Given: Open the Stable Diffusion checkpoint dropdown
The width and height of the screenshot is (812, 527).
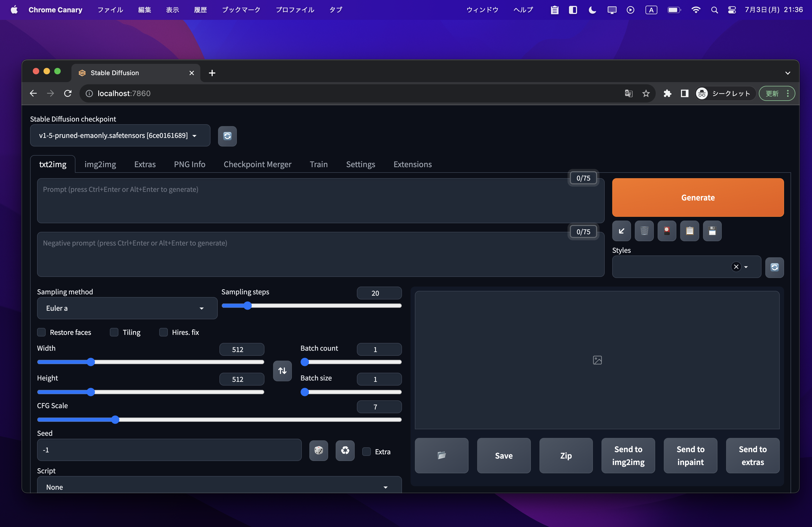Looking at the screenshot, I should click(x=120, y=136).
